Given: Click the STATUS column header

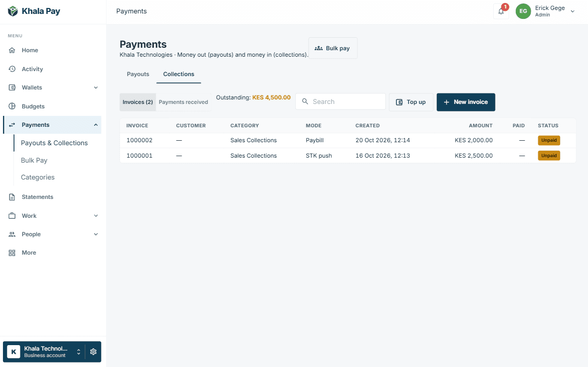Looking at the screenshot, I should [548, 125].
